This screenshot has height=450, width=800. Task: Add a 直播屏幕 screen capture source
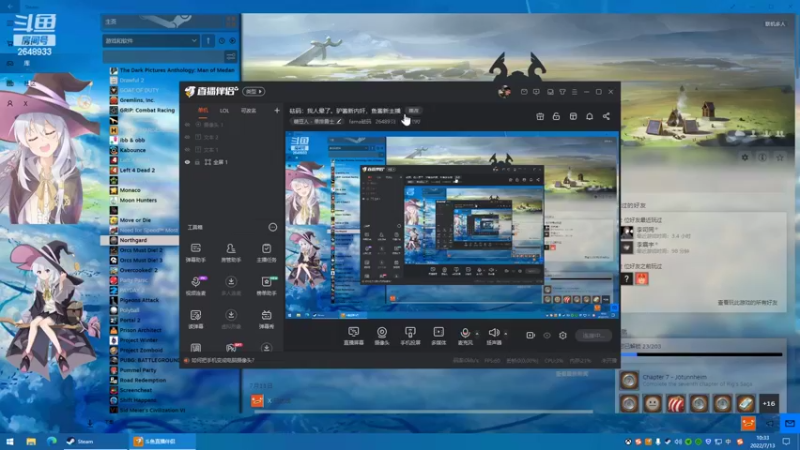(353, 336)
